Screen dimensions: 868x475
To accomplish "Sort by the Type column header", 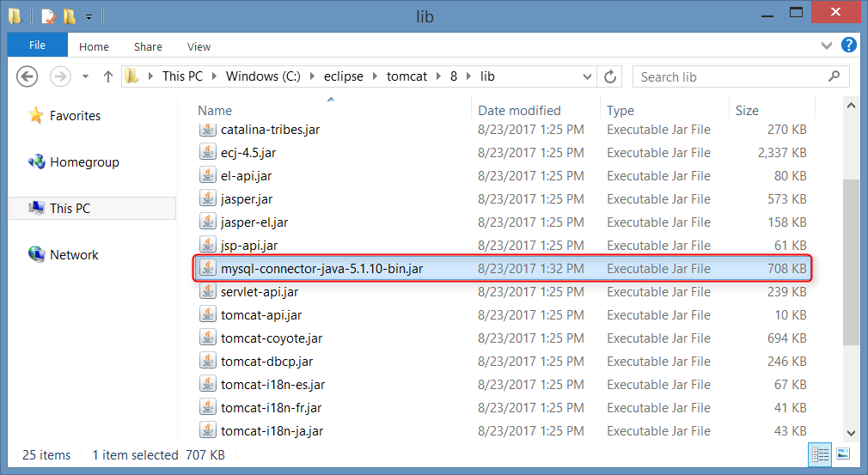I will point(620,111).
